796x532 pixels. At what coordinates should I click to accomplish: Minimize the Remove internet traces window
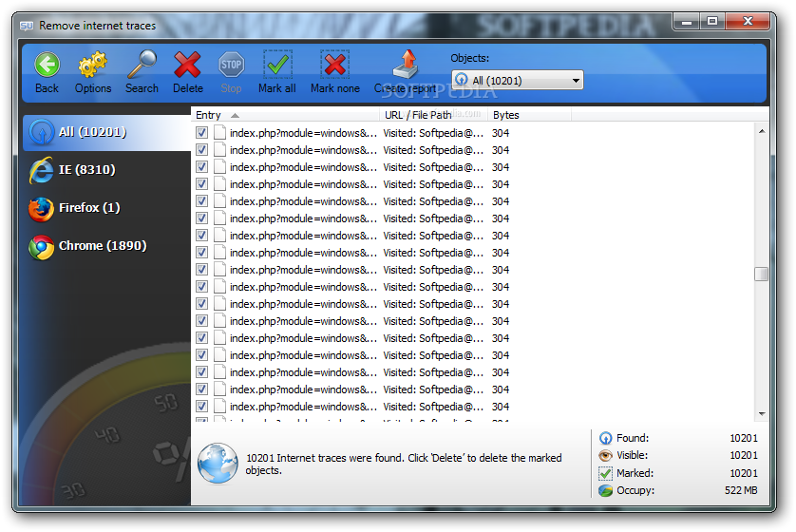687,22
